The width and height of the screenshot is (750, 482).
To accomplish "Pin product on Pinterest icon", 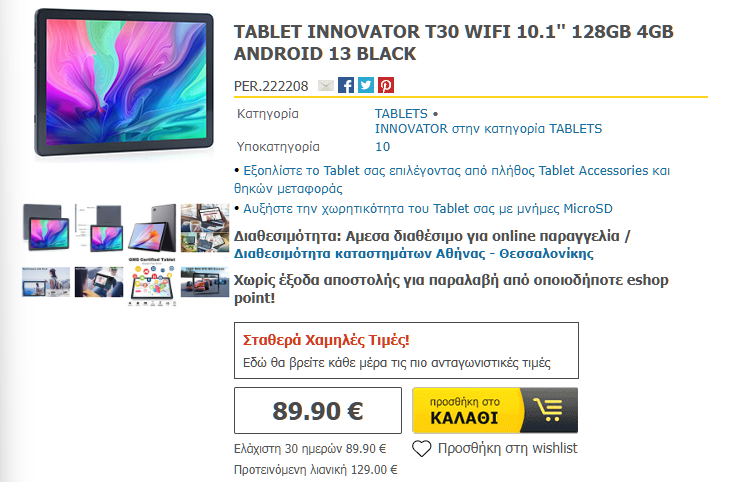I will pos(386,85).
